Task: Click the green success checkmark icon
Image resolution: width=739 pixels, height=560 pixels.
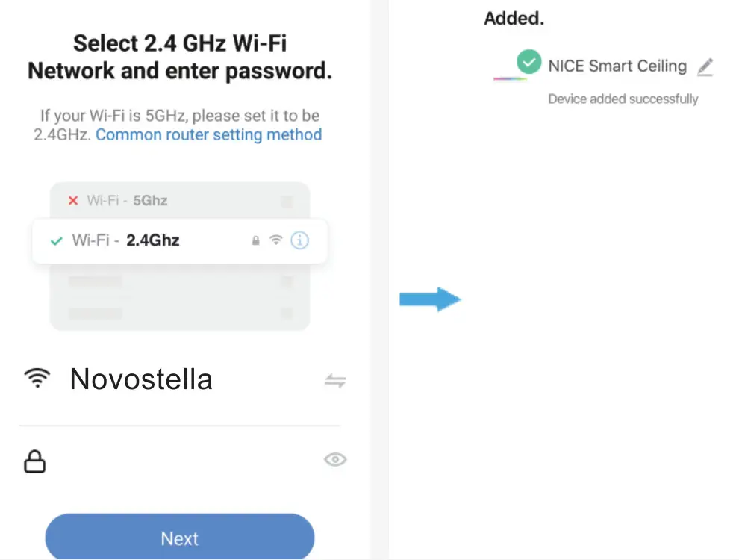Action: 529,62
